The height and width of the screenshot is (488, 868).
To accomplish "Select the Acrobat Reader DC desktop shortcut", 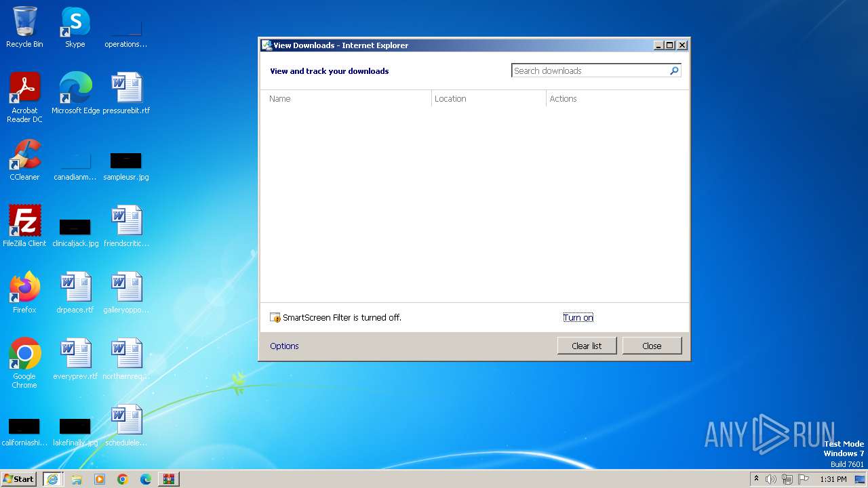I will (x=24, y=98).
